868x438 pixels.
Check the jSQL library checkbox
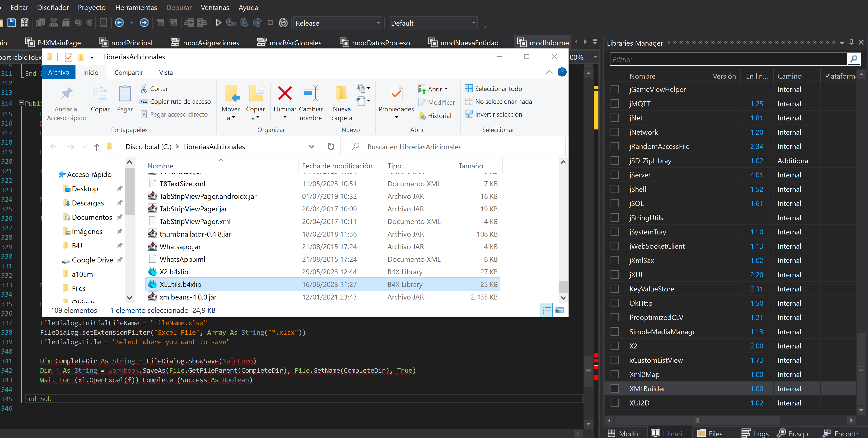point(615,203)
